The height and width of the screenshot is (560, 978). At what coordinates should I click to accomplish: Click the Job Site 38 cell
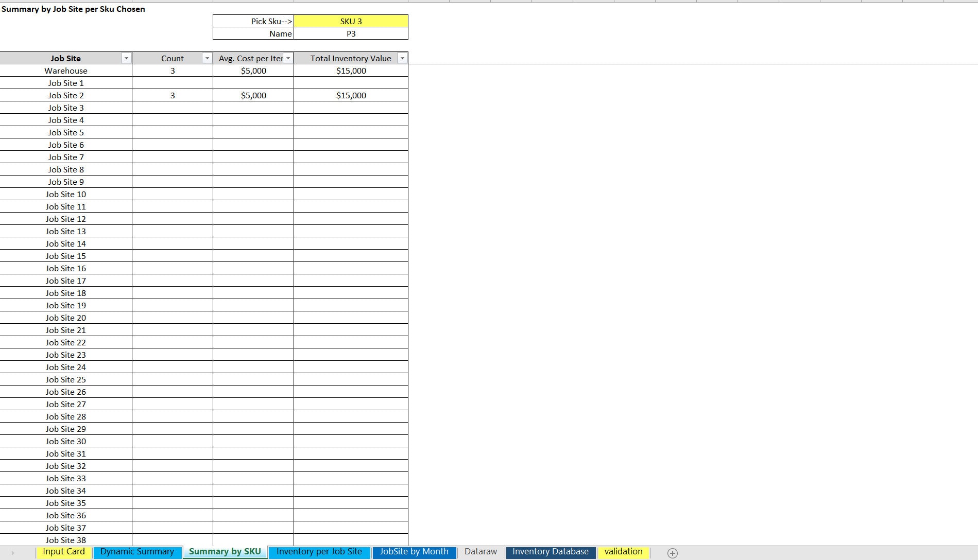[66, 540]
